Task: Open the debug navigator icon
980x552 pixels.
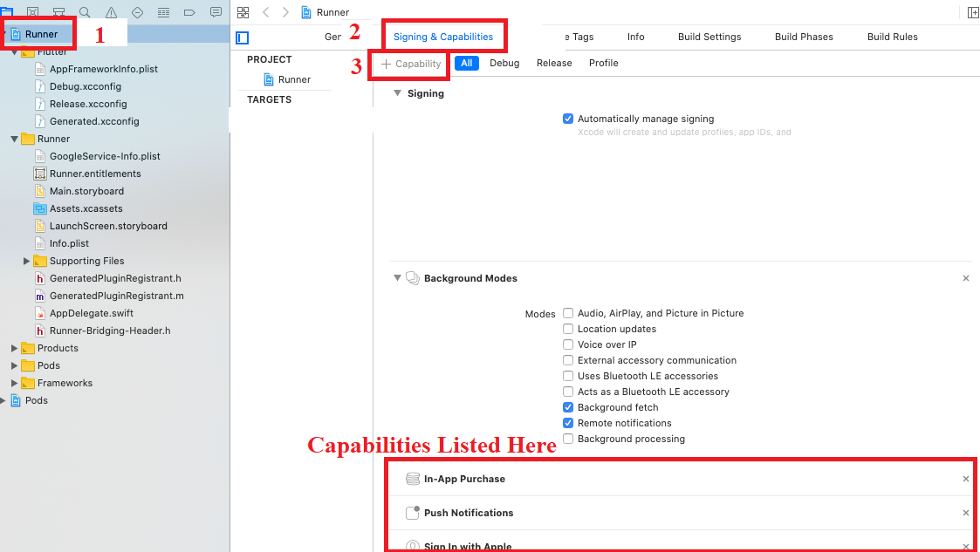Action: 163,12
